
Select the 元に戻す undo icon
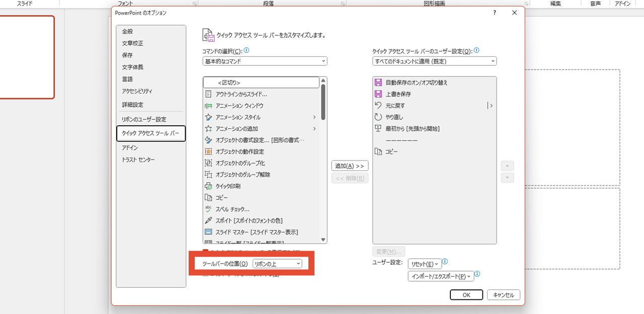pos(378,106)
